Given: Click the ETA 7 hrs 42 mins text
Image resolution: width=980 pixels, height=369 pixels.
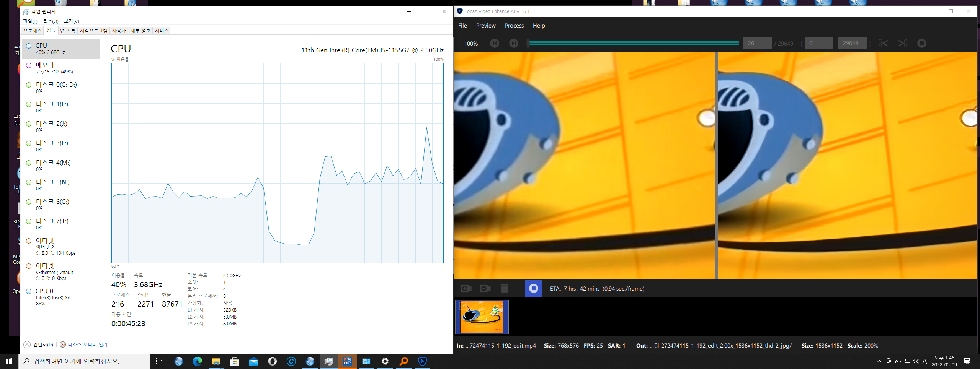Looking at the screenshot, I should tap(597, 289).
